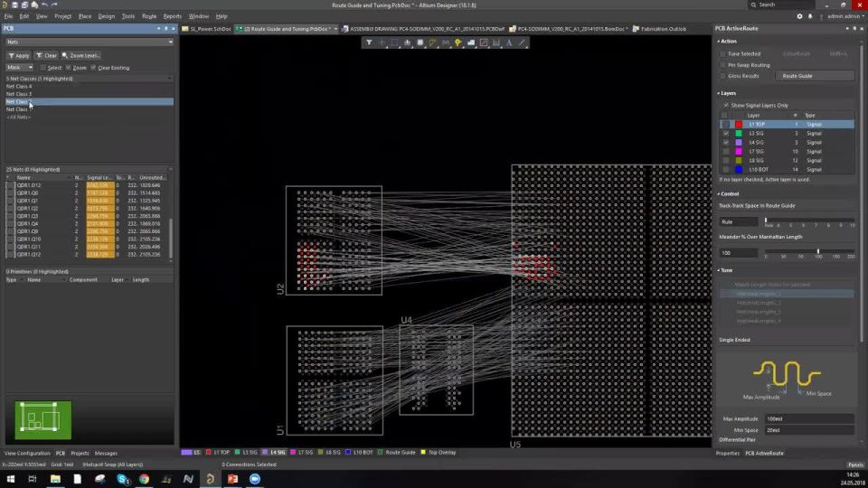Image resolution: width=868 pixels, height=488 pixels.
Task: Click the settings gear icon at top right
Action: click(799, 16)
